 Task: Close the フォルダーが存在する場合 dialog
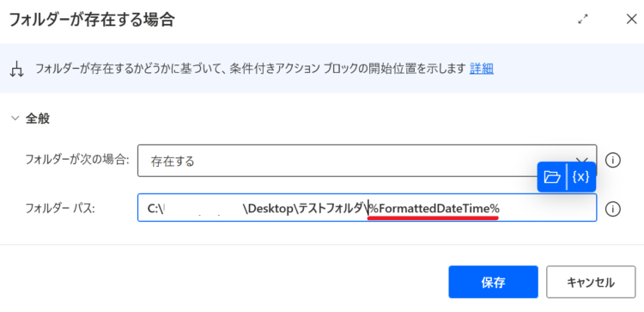pos(631,19)
